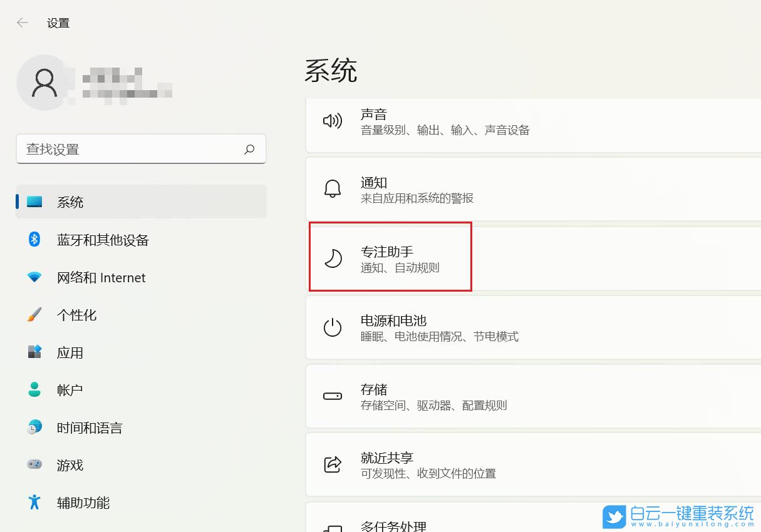Screen dimensions: 761x532
Task: Click the 个性化 paintbrush icon
Action: [34, 315]
